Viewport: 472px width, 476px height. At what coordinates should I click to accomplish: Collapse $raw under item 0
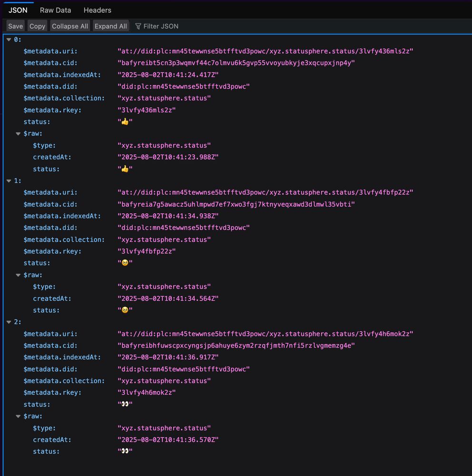pyautogui.click(x=18, y=134)
